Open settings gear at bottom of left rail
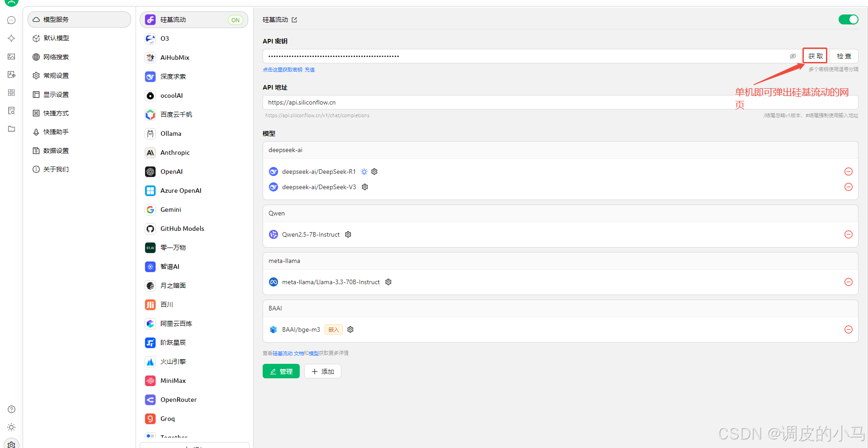868x448 pixels. pos(11,444)
